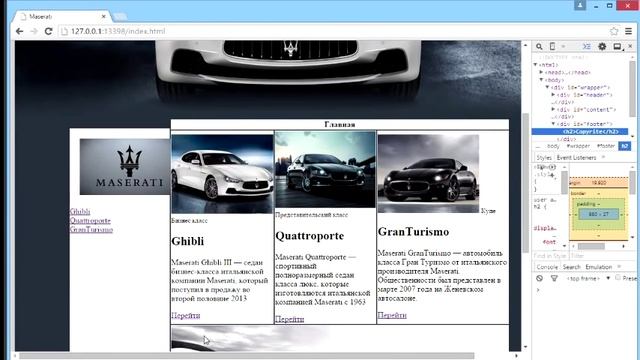Select #footer in the DOM breadcrumb

tap(606, 146)
